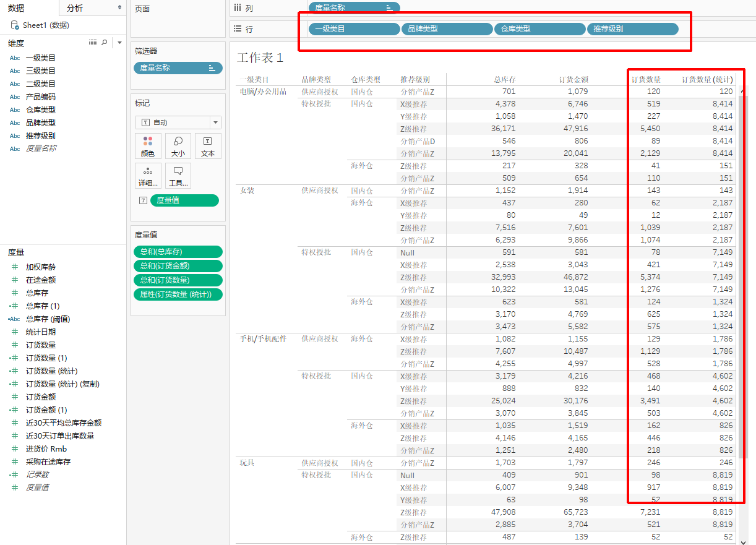
Task: Select the 近30天平均总库存金额 measure
Action: [x=64, y=423]
